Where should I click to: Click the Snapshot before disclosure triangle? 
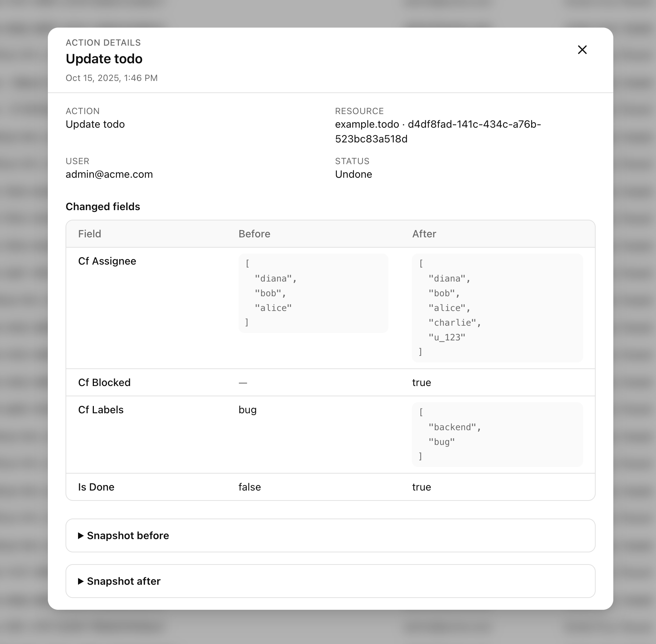[81, 536]
